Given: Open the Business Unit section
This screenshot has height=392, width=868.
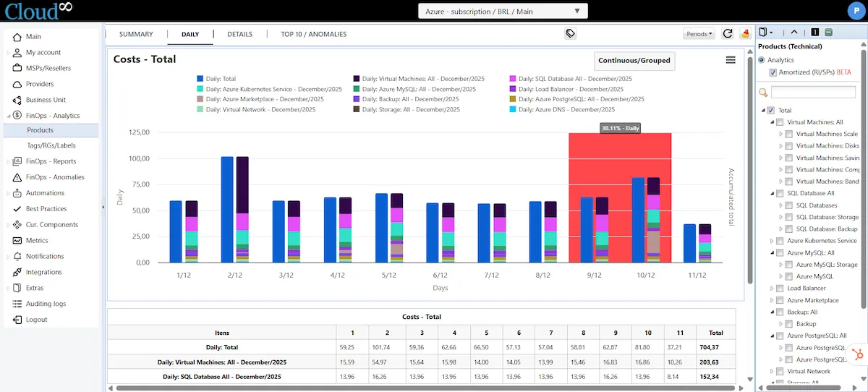Looking at the screenshot, I should pyautogui.click(x=46, y=100).
